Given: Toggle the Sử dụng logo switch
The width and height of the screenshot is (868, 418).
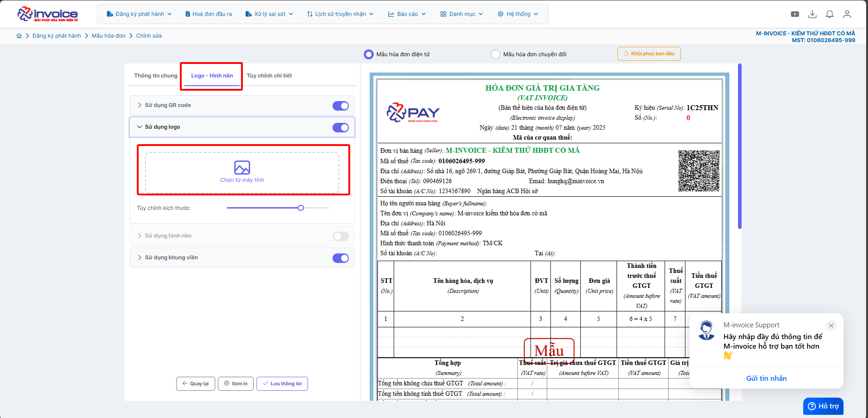Looking at the screenshot, I should click(x=341, y=127).
